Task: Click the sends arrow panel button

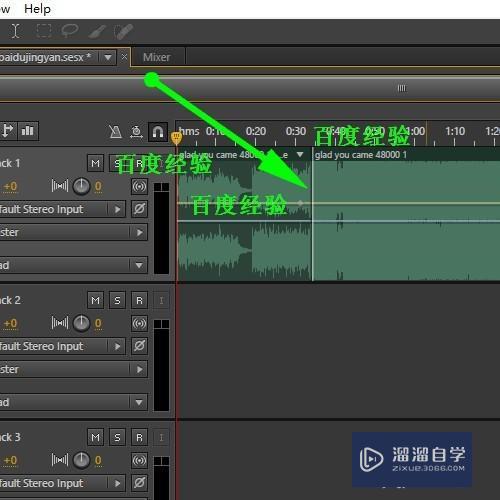Action: point(8,130)
